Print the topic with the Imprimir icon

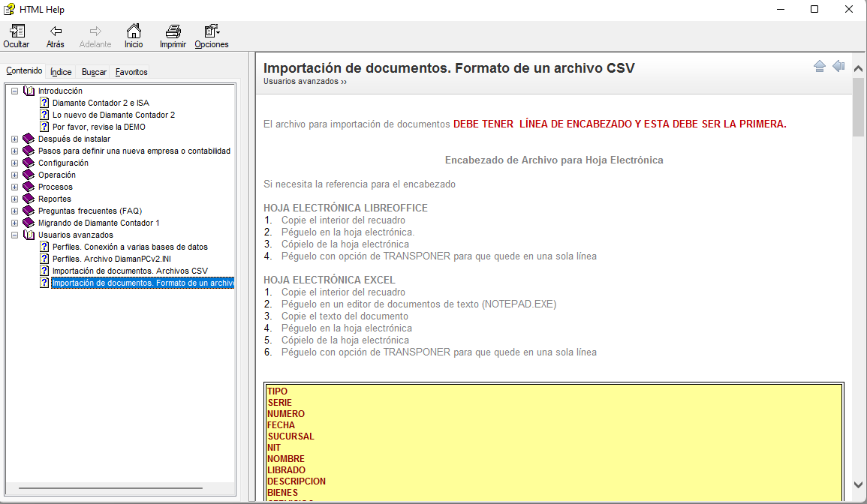173,31
